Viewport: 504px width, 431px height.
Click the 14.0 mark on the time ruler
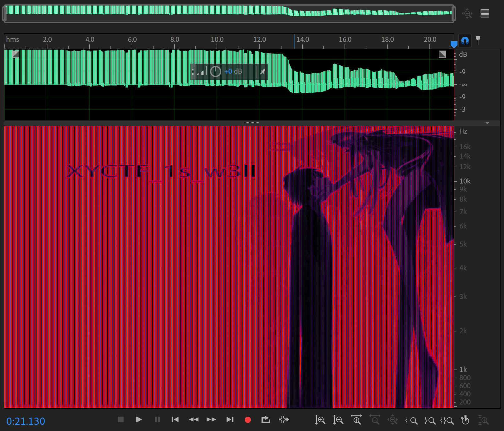tap(303, 40)
